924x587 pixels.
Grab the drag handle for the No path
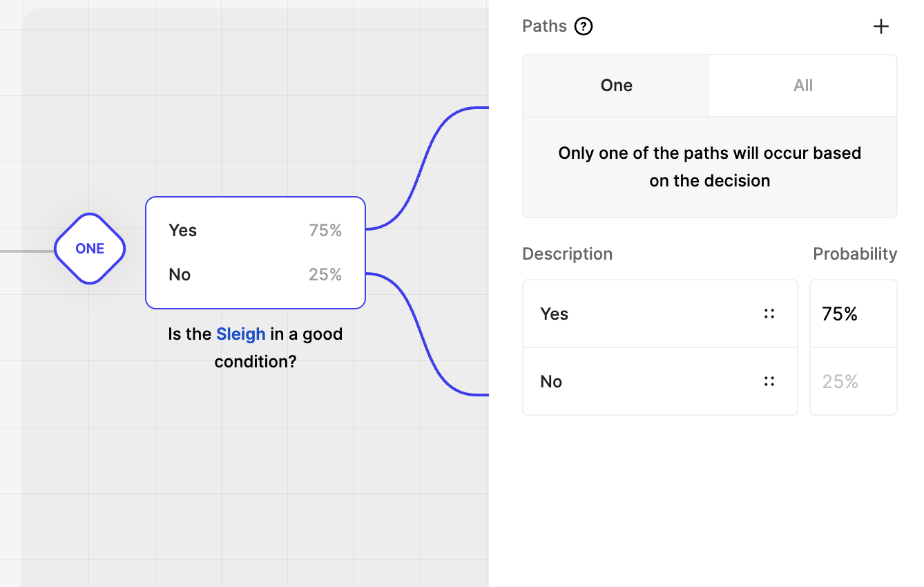pyautogui.click(x=769, y=381)
